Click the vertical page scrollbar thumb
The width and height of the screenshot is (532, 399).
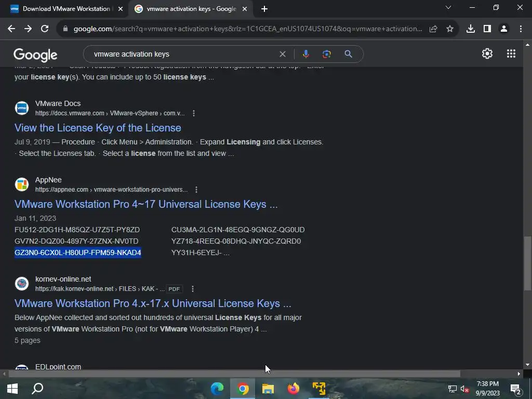[x=527, y=263]
